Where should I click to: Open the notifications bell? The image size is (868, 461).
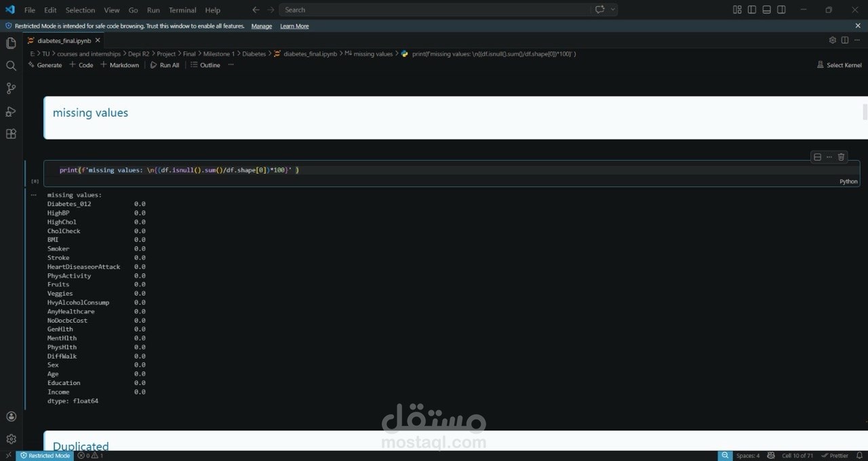click(x=860, y=456)
